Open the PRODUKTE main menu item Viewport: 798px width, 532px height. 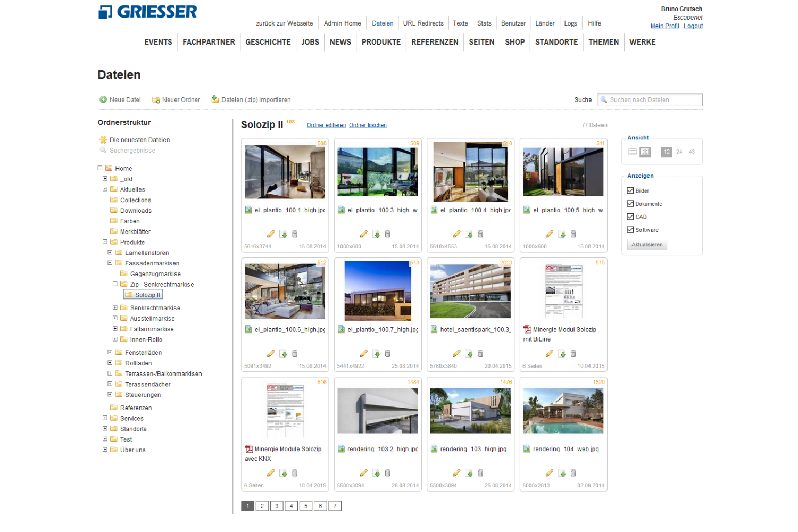point(381,42)
